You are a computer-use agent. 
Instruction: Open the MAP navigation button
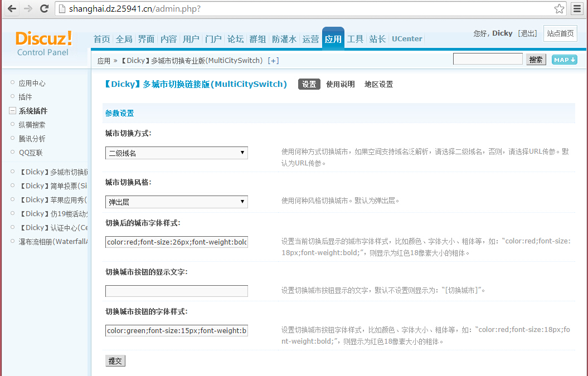click(565, 60)
